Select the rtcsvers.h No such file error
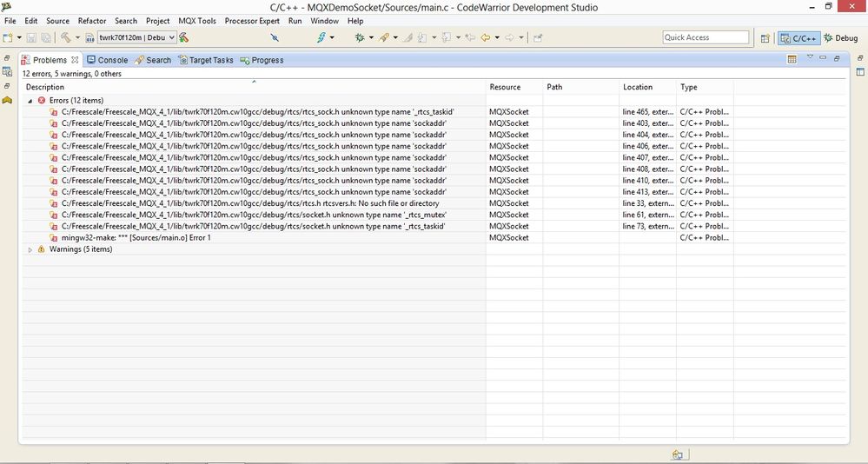 point(250,203)
